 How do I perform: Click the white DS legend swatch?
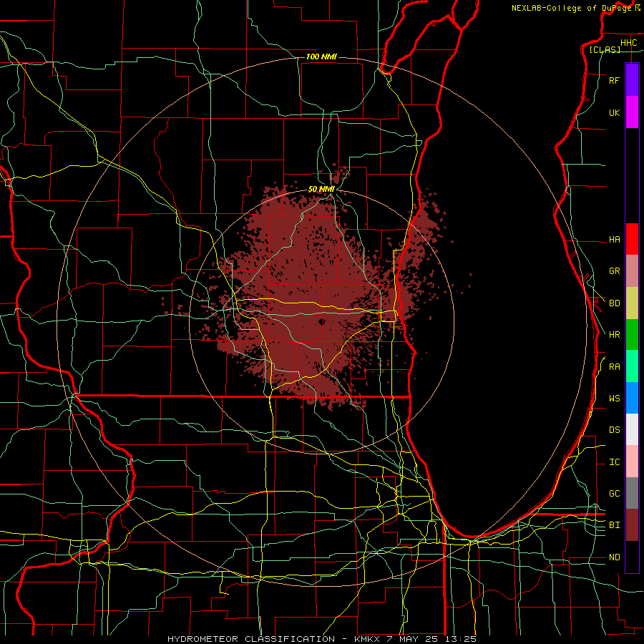pyautogui.click(x=632, y=429)
